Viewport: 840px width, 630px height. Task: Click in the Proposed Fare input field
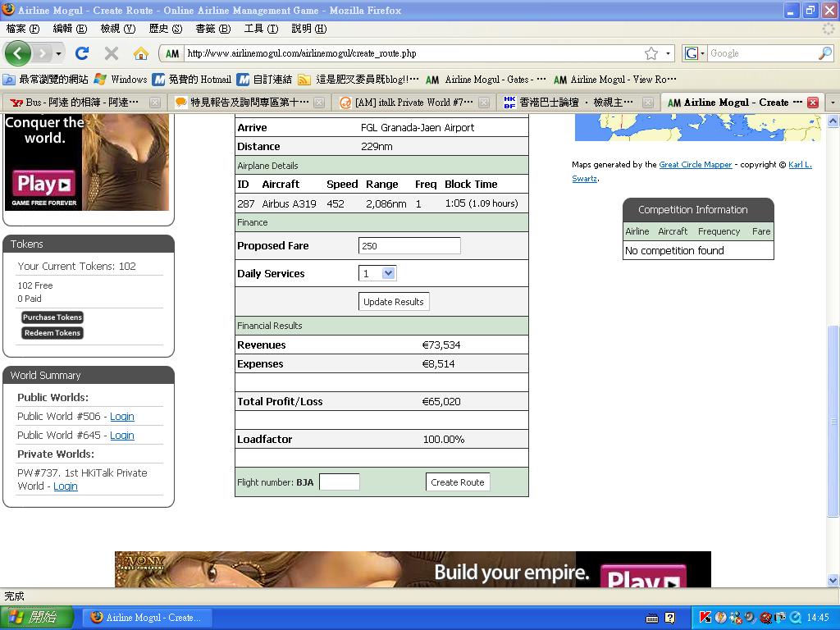(409, 246)
